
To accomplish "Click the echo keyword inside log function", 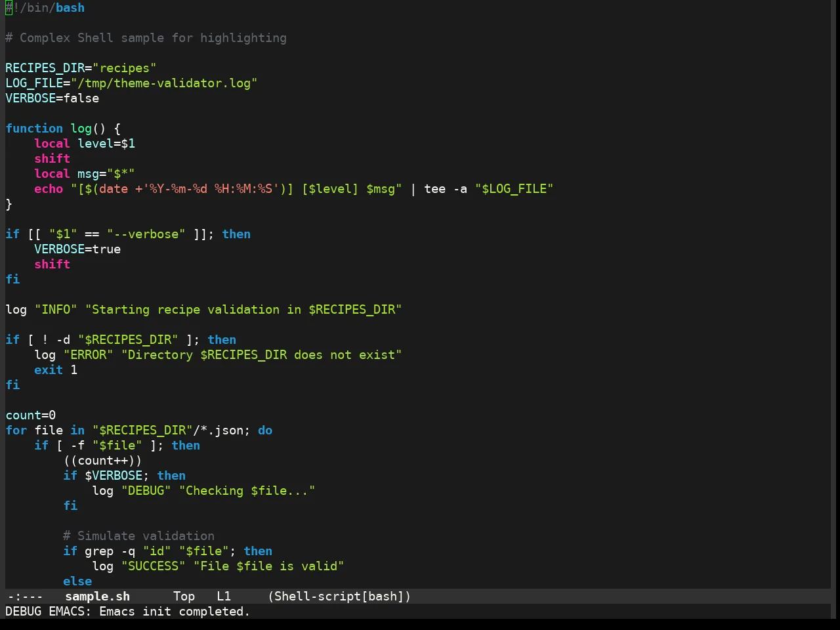I will click(x=49, y=189).
